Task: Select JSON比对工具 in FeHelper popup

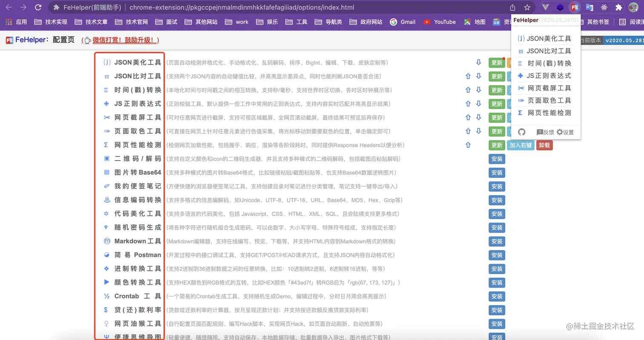Action: [544, 51]
